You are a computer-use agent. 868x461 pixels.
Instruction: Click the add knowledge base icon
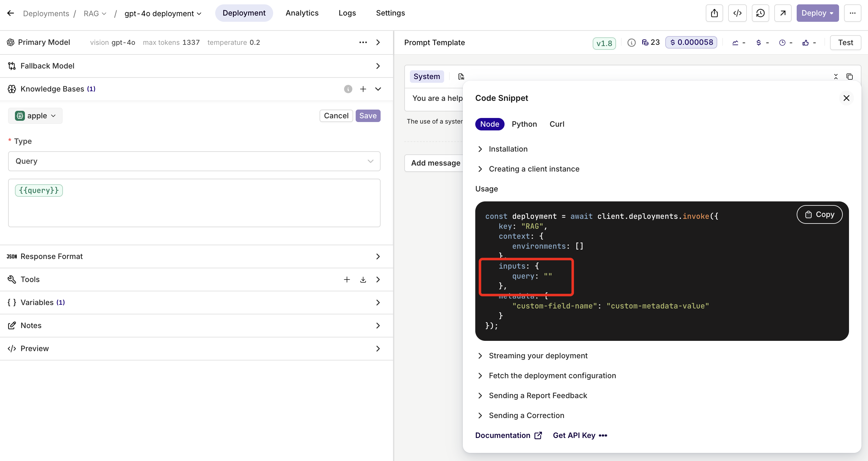tap(363, 89)
